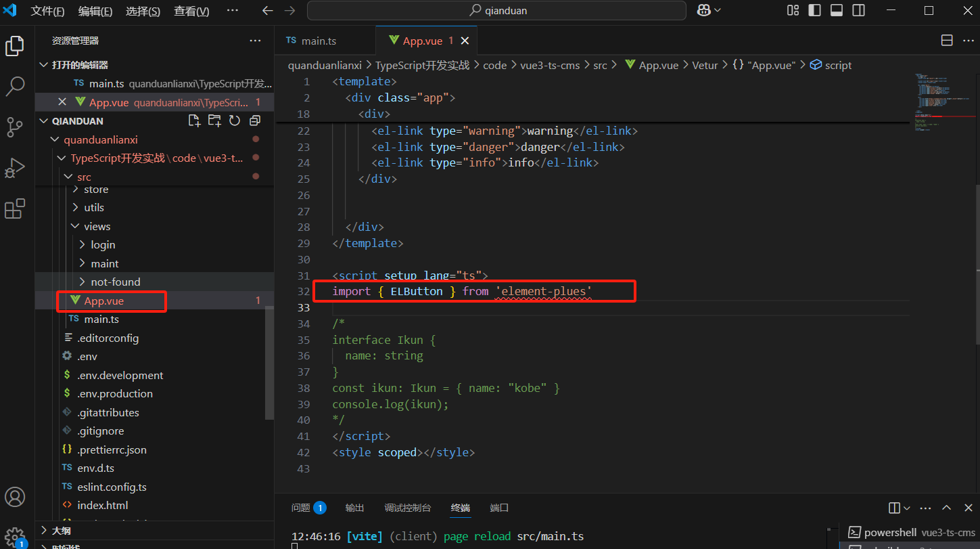Collapse the 打开的编辑器 section
This screenshot has width=980, height=549.
[44, 65]
